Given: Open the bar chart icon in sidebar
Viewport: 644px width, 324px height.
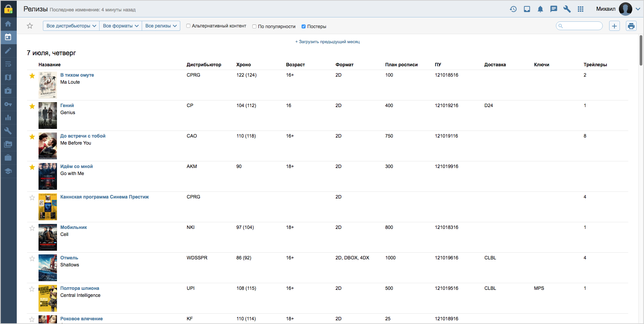Looking at the screenshot, I should click(8, 117).
